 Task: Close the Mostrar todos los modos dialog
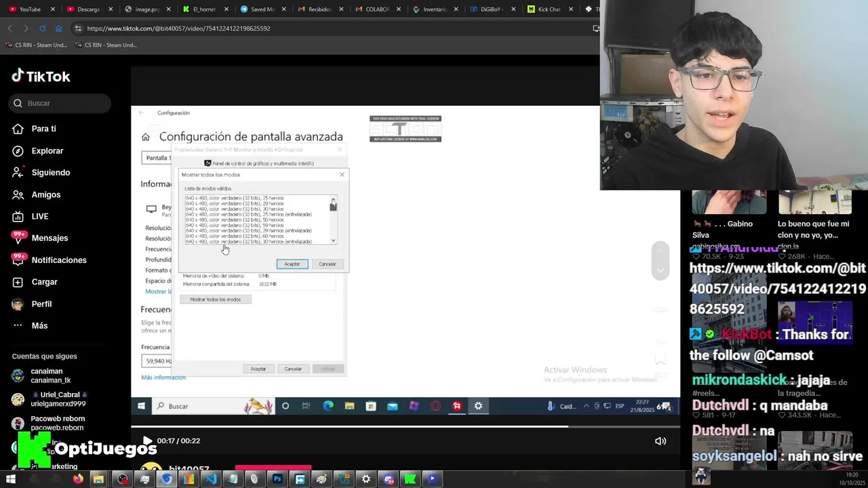(x=342, y=174)
